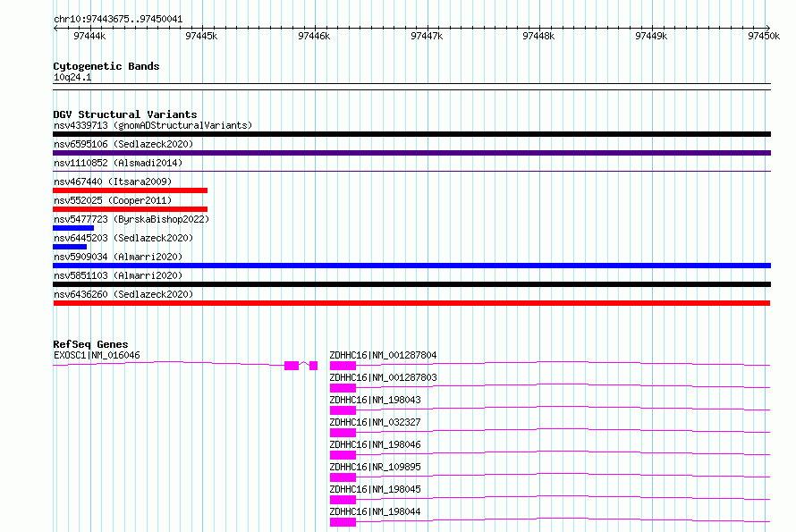This screenshot has width=796, height=532.
Task: Select the 10q24.1 band label
Action: [x=72, y=77]
